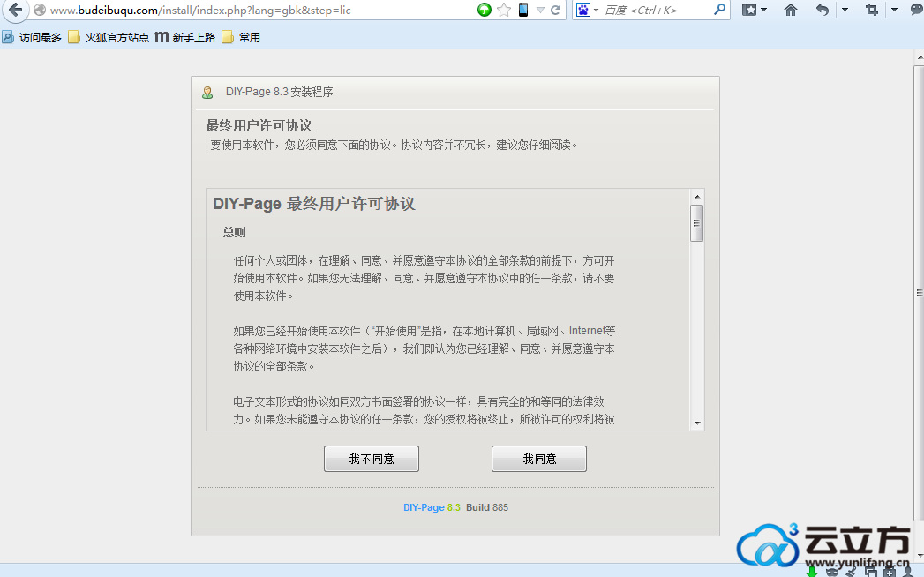Screen dimensions: 924x577
Task: Click the medkit status bar icon
Action: point(890,573)
